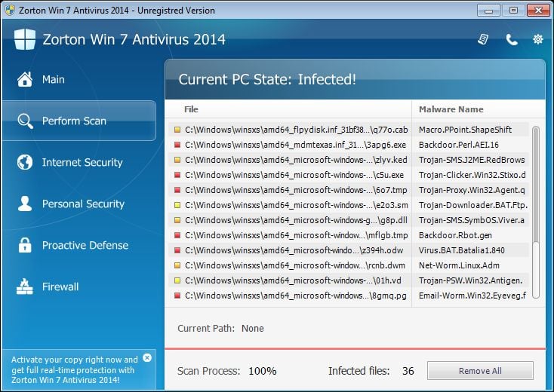Image resolution: width=554 pixels, height=392 pixels.
Task: Click globe icon beside Internet Security
Action: 25,162
